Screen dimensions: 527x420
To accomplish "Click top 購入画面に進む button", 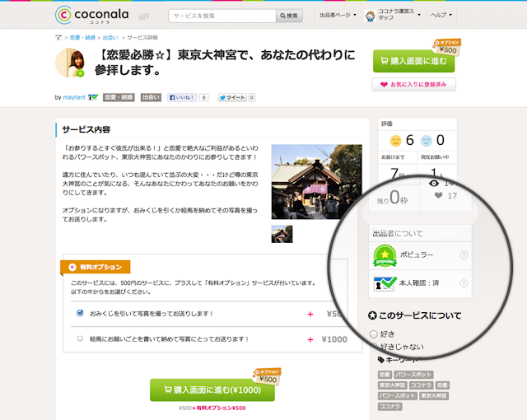I will [x=413, y=61].
